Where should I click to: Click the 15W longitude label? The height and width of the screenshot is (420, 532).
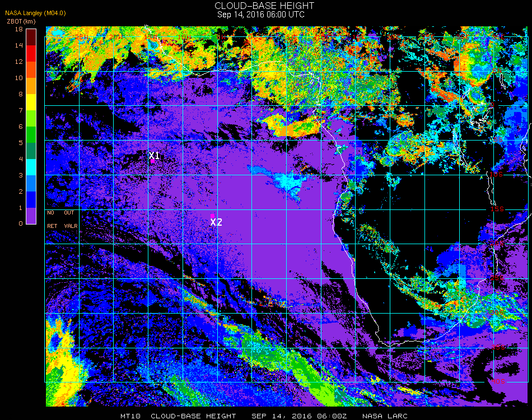(150, 36)
